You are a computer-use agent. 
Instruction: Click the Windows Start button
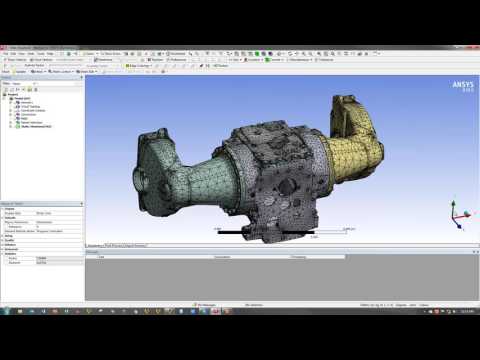pos(6,311)
